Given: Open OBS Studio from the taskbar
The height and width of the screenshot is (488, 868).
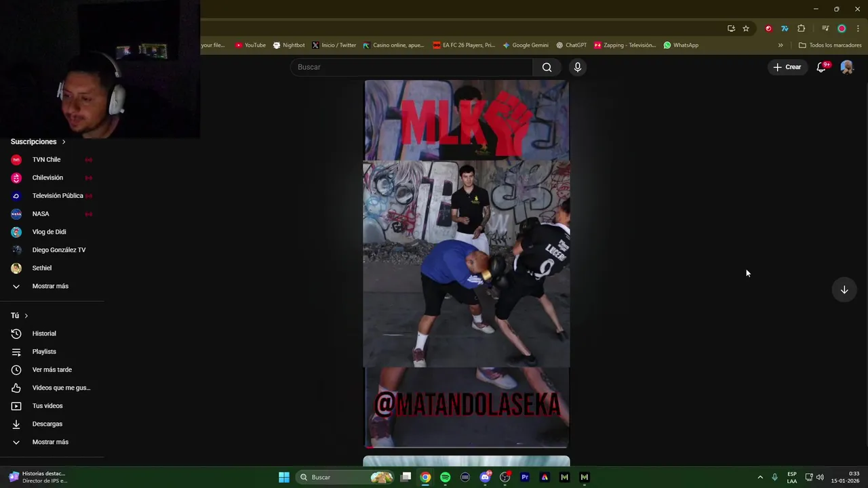Looking at the screenshot, I should tap(505, 477).
